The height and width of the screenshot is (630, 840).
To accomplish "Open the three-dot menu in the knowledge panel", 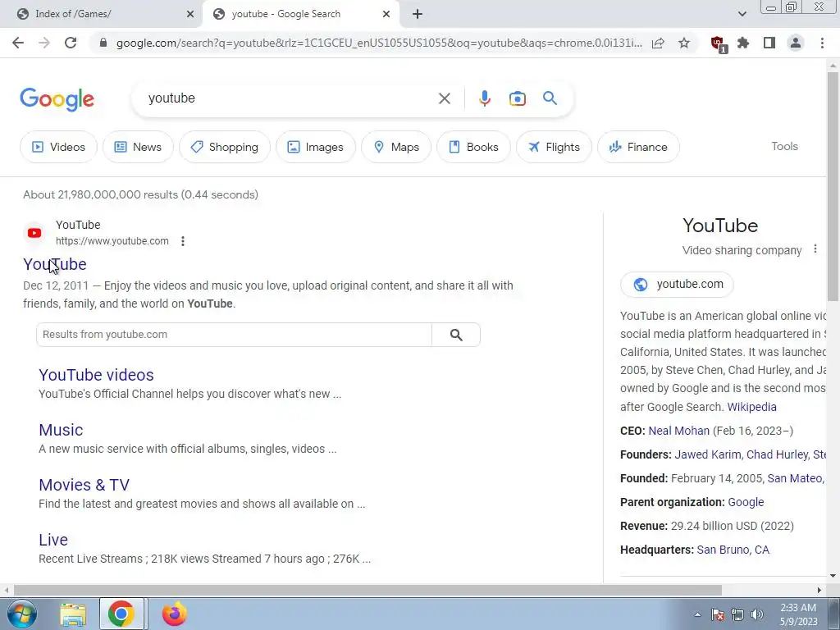I will 815,249.
